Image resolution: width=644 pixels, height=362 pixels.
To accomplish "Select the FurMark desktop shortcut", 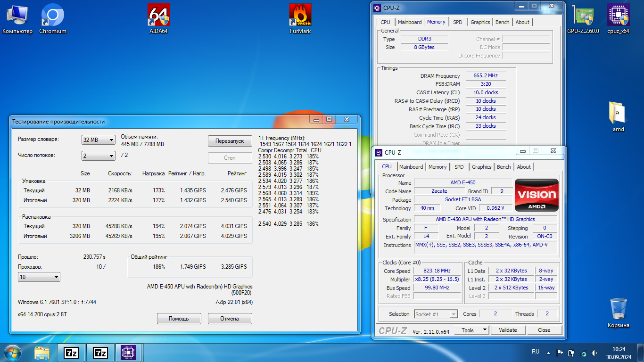I will click(300, 19).
